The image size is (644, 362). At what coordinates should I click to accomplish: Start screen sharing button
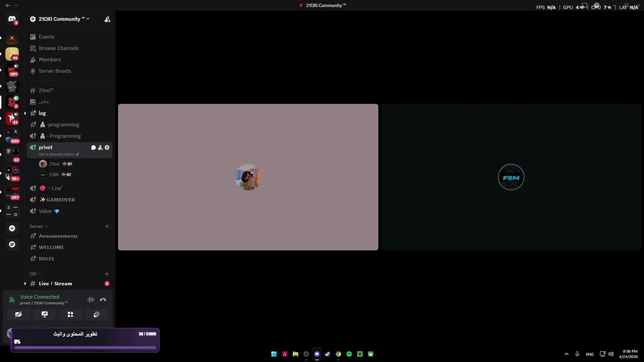(x=44, y=314)
